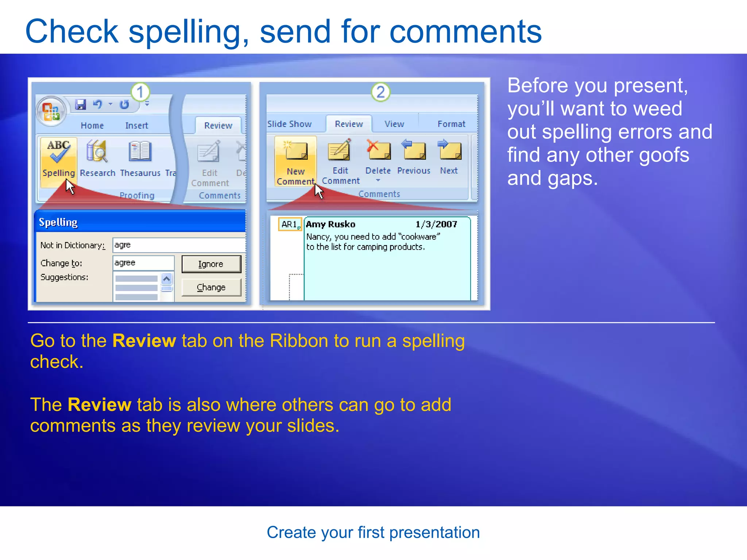The width and height of the screenshot is (747, 560).
Task: Click the Create your first presentation footer
Action: (x=373, y=532)
